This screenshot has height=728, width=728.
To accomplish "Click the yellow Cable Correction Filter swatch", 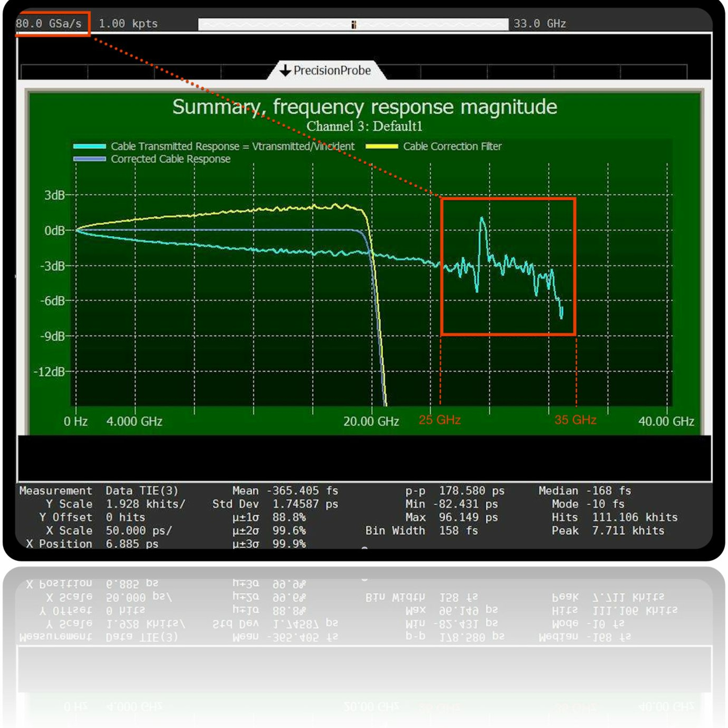I will click(x=382, y=146).
